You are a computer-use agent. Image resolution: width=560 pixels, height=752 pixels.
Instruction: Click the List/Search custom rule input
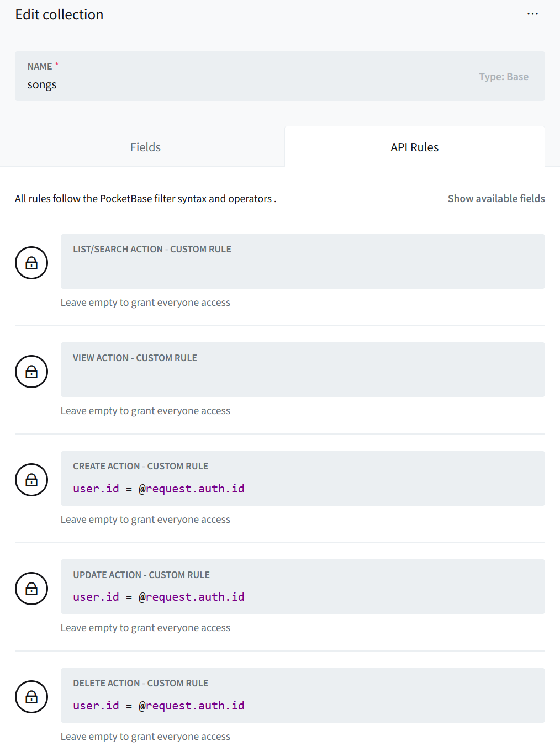pos(303,271)
